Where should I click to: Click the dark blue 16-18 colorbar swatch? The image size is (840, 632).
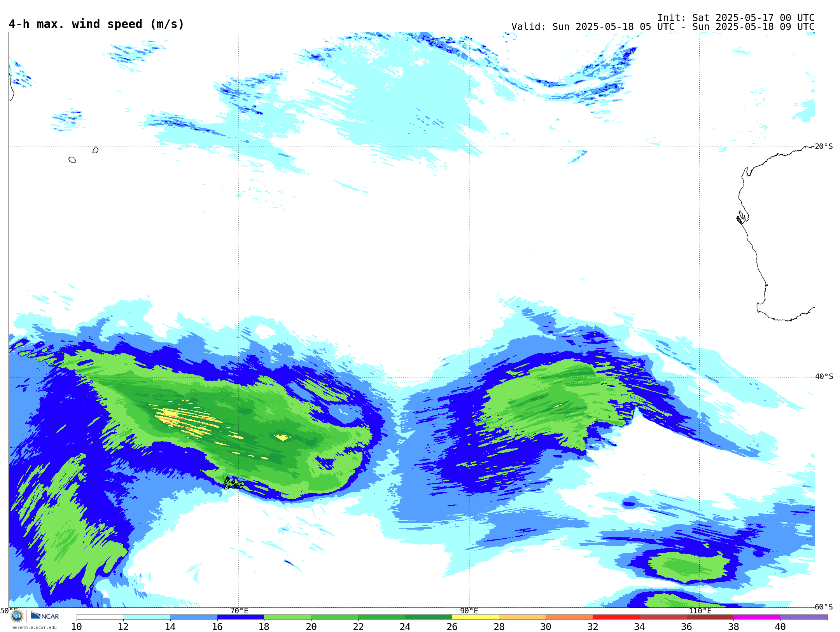pos(241,617)
